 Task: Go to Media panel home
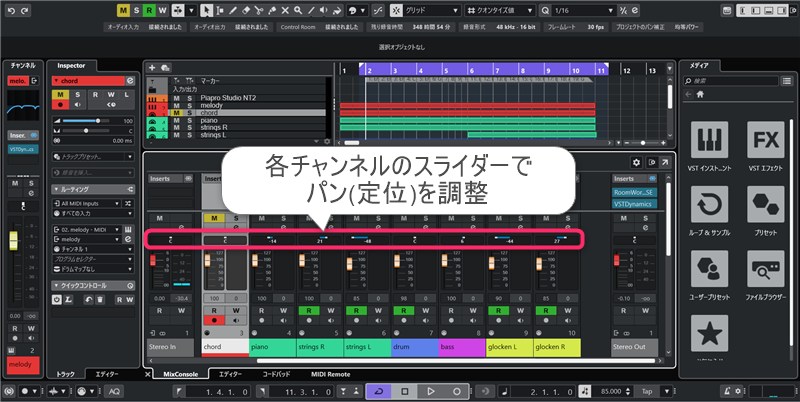click(x=700, y=94)
